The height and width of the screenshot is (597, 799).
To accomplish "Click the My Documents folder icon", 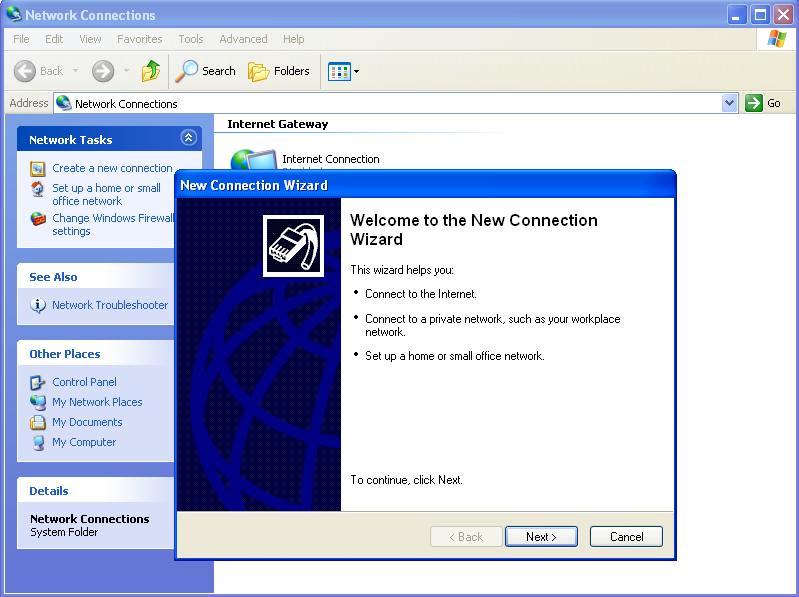I will 37,422.
